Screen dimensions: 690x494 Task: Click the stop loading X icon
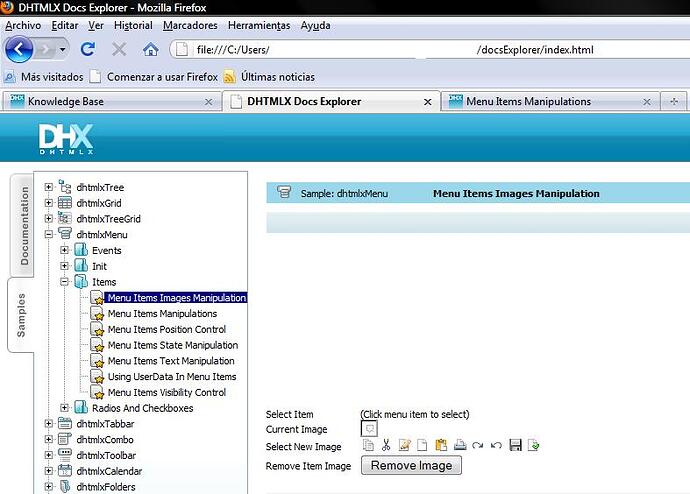(x=119, y=49)
